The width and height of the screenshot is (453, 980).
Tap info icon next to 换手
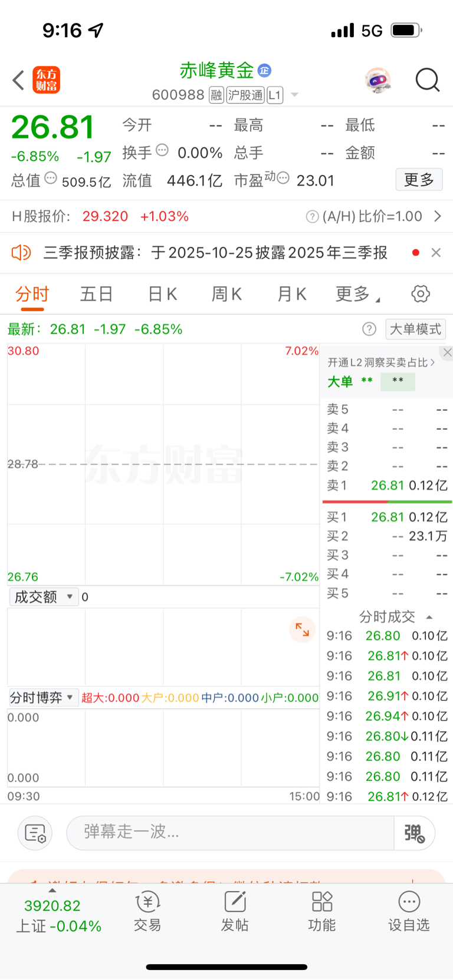click(162, 150)
